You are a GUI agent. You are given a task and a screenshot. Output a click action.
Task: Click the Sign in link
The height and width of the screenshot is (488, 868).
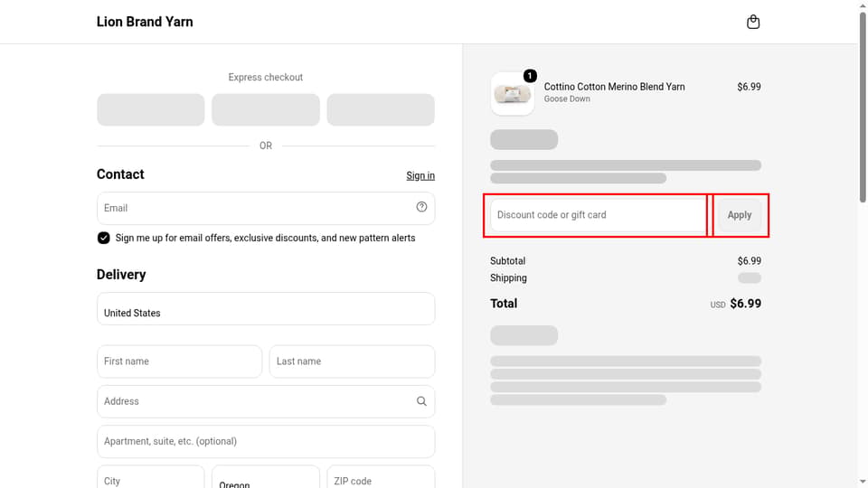pyautogui.click(x=420, y=176)
